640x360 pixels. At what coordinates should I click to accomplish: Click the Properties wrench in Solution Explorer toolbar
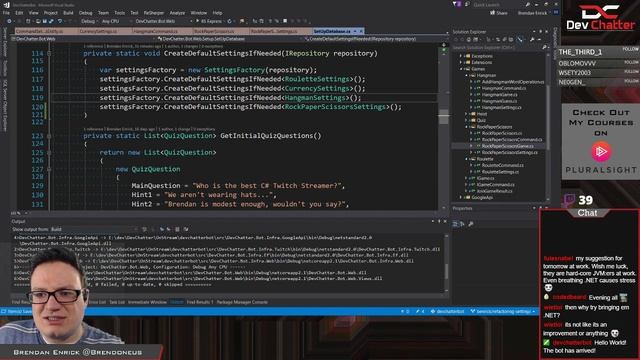[532, 40]
